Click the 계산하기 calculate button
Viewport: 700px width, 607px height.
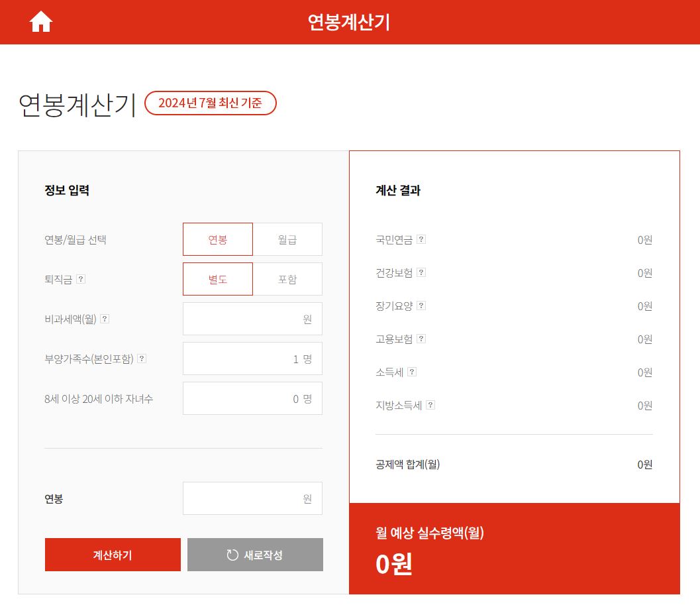(x=112, y=555)
